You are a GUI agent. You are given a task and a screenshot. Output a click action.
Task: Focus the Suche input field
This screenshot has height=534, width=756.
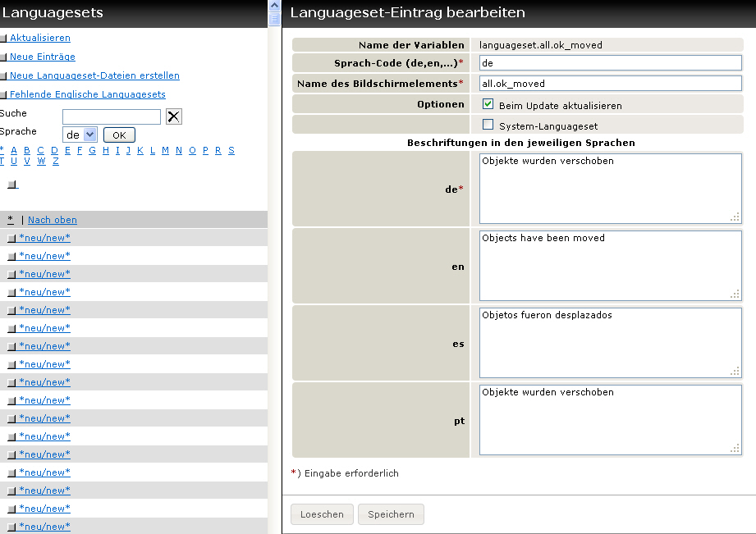point(112,116)
